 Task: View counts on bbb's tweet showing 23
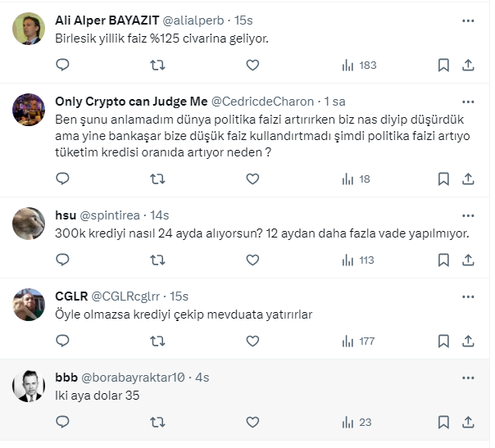click(357, 422)
